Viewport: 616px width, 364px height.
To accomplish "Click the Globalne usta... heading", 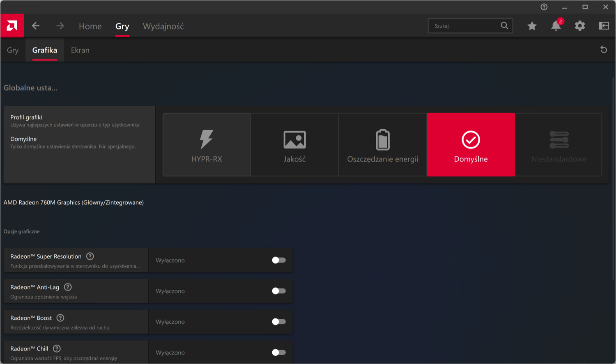I will point(30,88).
